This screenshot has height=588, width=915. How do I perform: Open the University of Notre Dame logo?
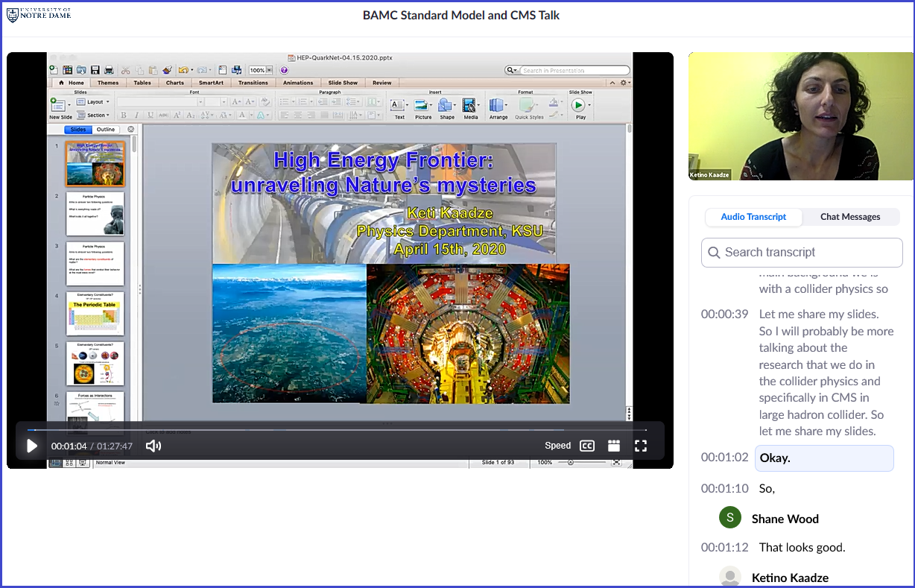tap(39, 14)
